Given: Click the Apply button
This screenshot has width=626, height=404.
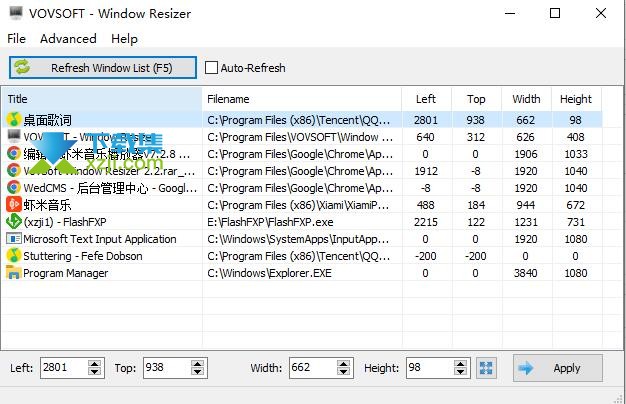Looking at the screenshot, I should [x=557, y=368].
